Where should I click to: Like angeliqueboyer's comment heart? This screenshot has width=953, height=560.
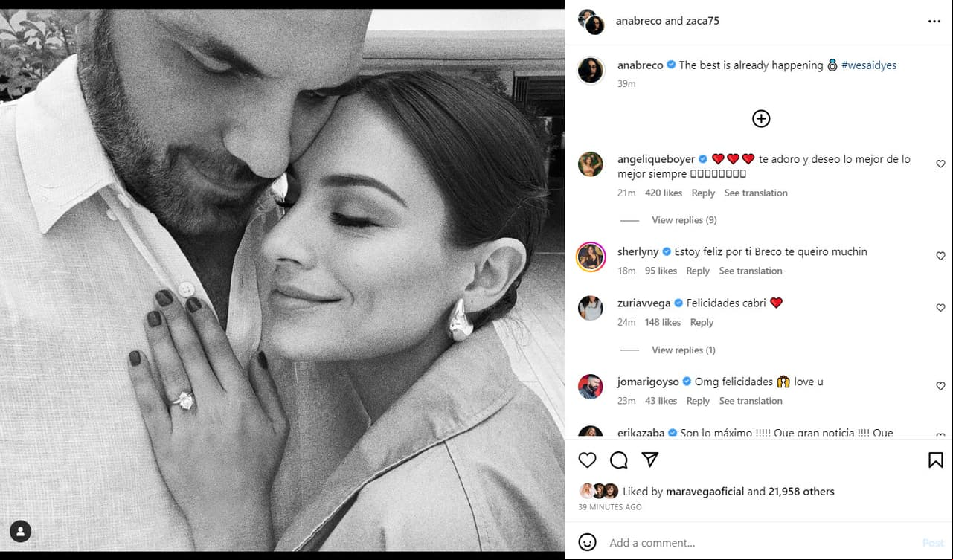pyautogui.click(x=940, y=164)
